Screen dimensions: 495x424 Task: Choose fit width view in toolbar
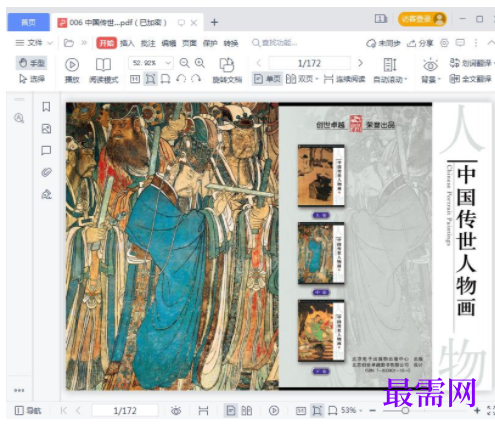(165, 79)
